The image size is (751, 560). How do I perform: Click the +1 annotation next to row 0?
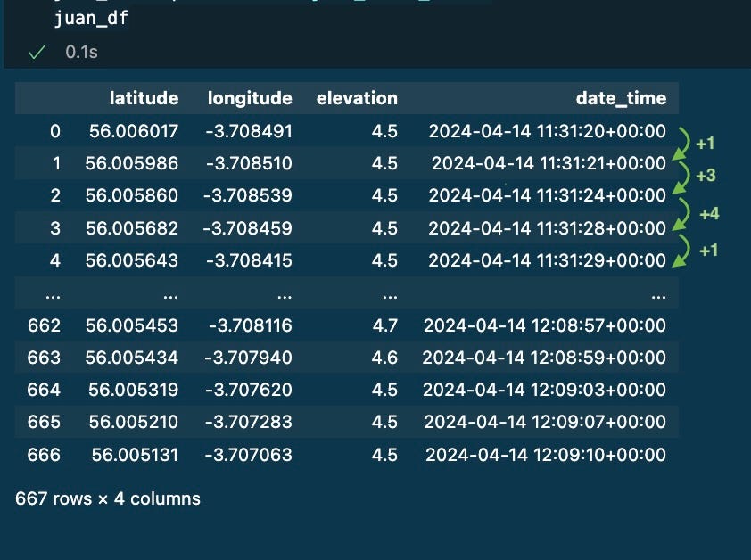(705, 143)
